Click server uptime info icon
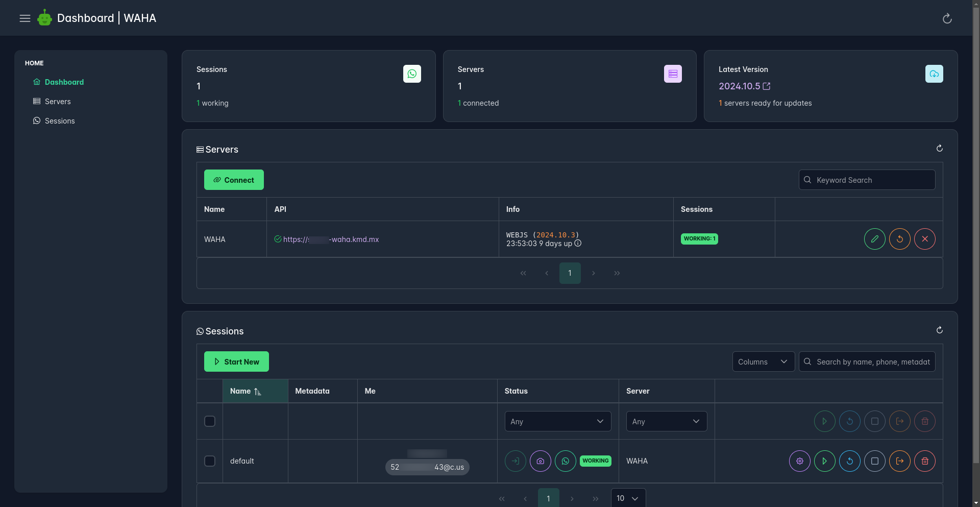 (578, 244)
